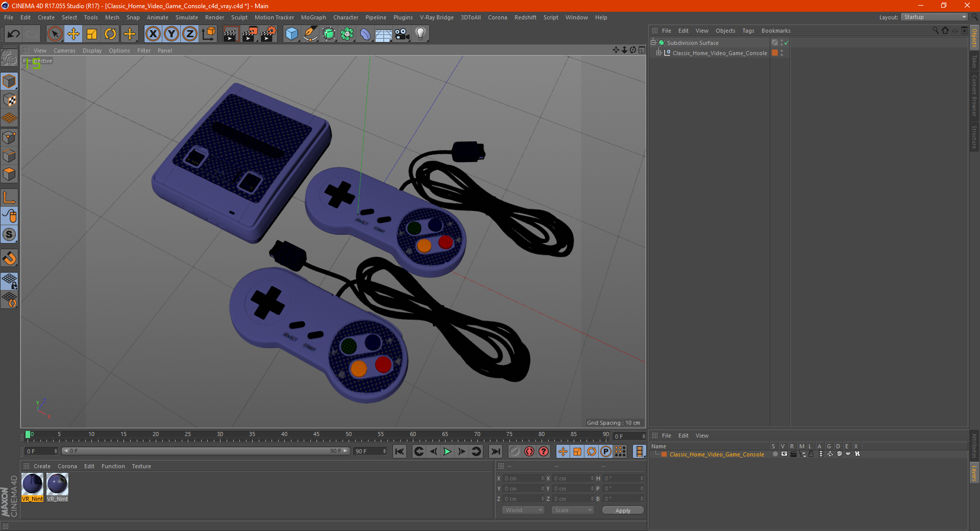The image size is (980, 531).
Task: Activate the Rotate tool
Action: point(110,34)
